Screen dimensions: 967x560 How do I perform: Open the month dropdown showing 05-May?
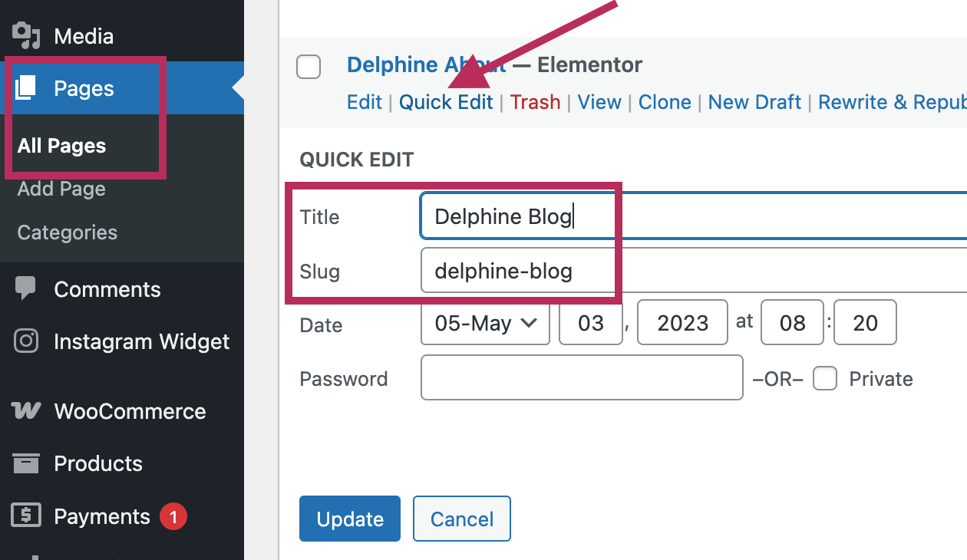(x=485, y=323)
